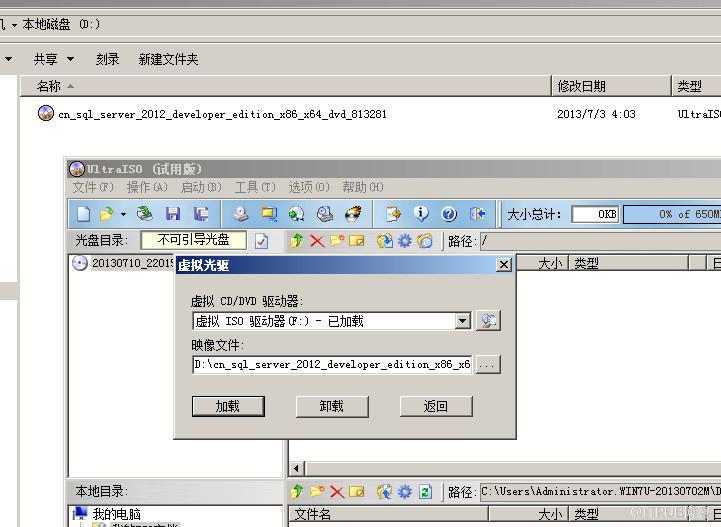721x527 pixels.
Task: Click the 文件名 column header in local list
Action: (388, 514)
